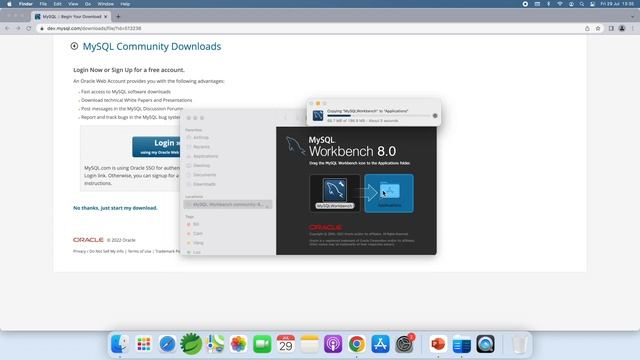
Task: Select Applications in Finder sidebar
Action: point(205,156)
